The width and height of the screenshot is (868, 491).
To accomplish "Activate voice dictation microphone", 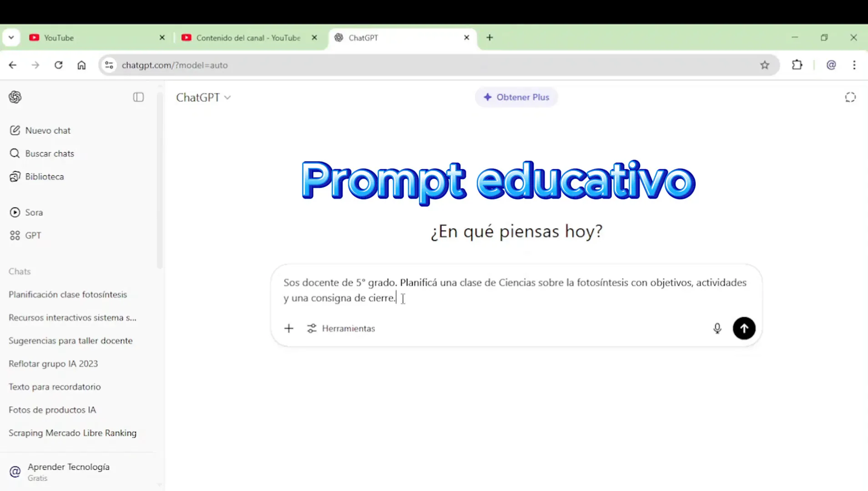I will pyautogui.click(x=717, y=328).
